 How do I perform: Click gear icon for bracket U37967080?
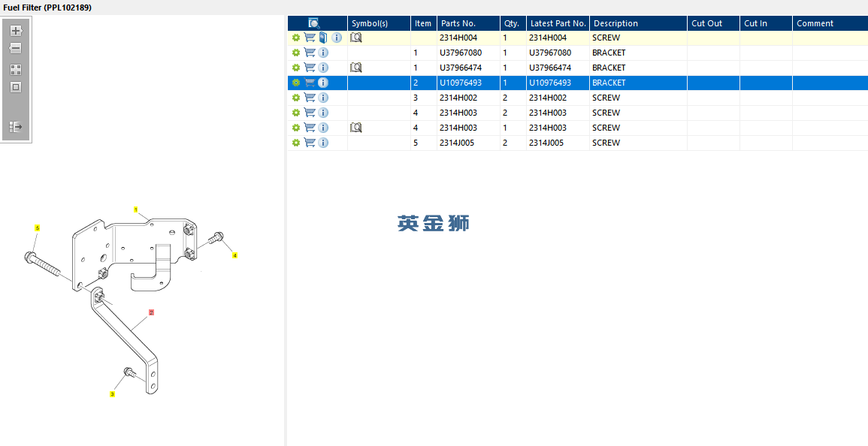click(x=296, y=53)
